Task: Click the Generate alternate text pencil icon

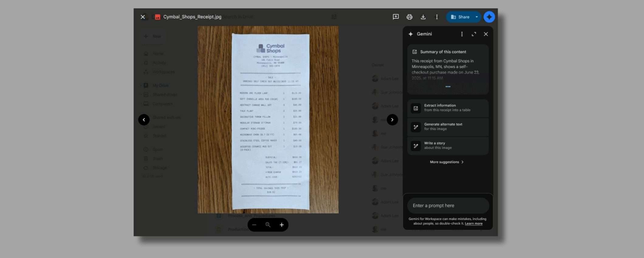Action: tap(416, 127)
